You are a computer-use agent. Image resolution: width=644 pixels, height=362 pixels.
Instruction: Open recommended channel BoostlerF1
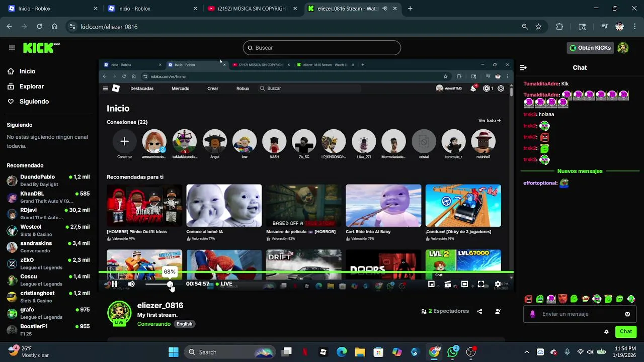(48, 330)
